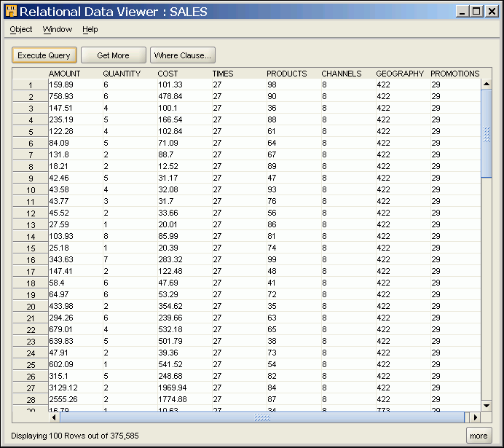Screen dimensions: 504x448
Task: Open the Help menu
Action: point(90,29)
